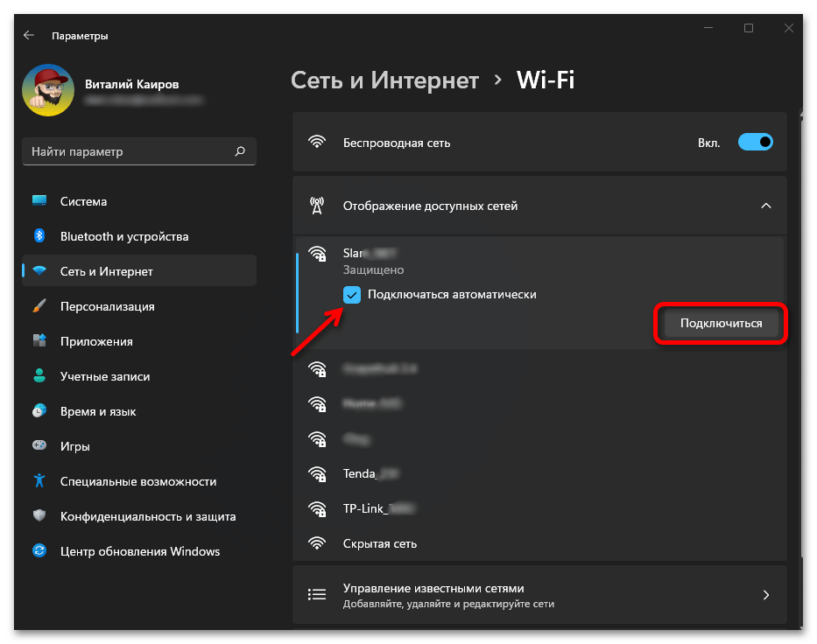The height and width of the screenshot is (644, 817).
Task: Click the Wi-Fi icon beside Tenda_
Action: [317, 473]
